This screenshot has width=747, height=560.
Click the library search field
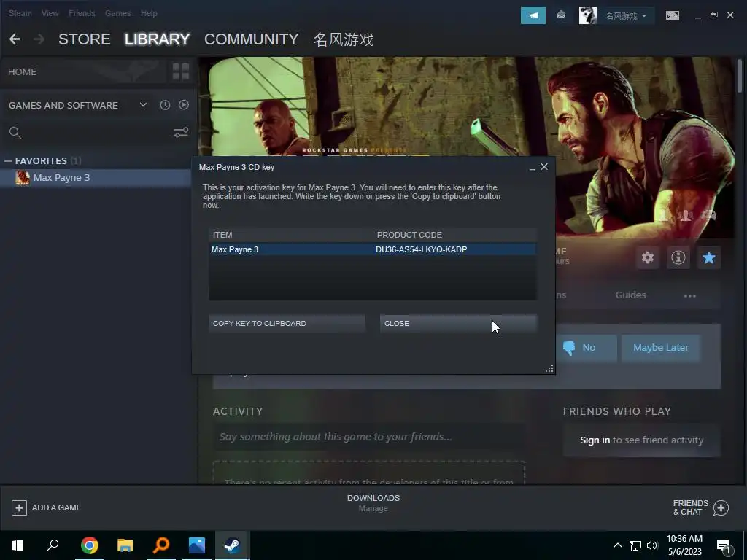98,133
